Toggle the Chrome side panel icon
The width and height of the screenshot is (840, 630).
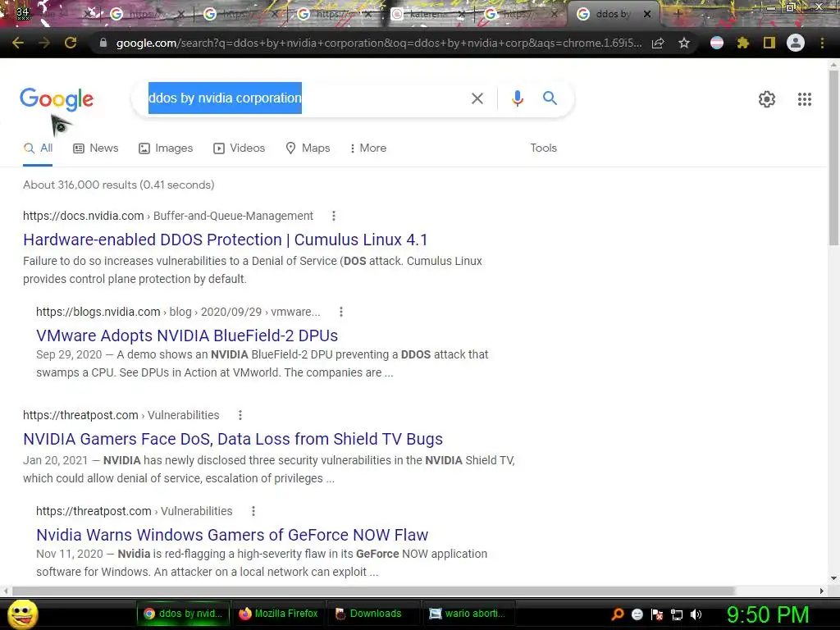[x=769, y=43]
